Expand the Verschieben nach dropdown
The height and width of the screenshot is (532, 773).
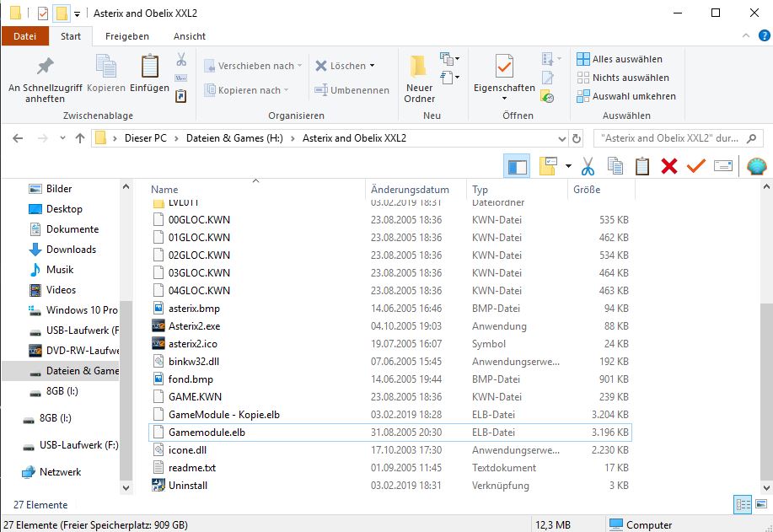(x=299, y=66)
